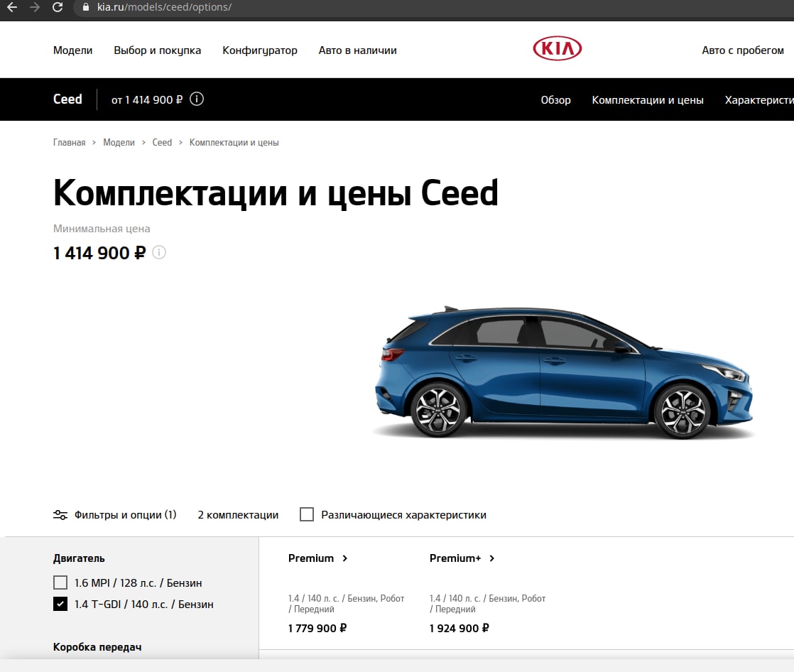This screenshot has height=672, width=794.
Task: Open price info icon in black Ceed bar
Action: tap(197, 99)
